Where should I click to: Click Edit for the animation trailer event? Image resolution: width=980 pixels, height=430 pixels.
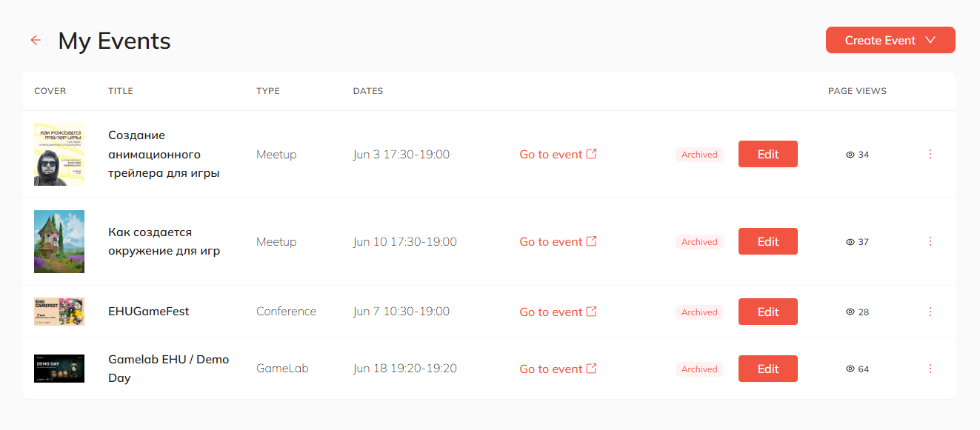(767, 154)
